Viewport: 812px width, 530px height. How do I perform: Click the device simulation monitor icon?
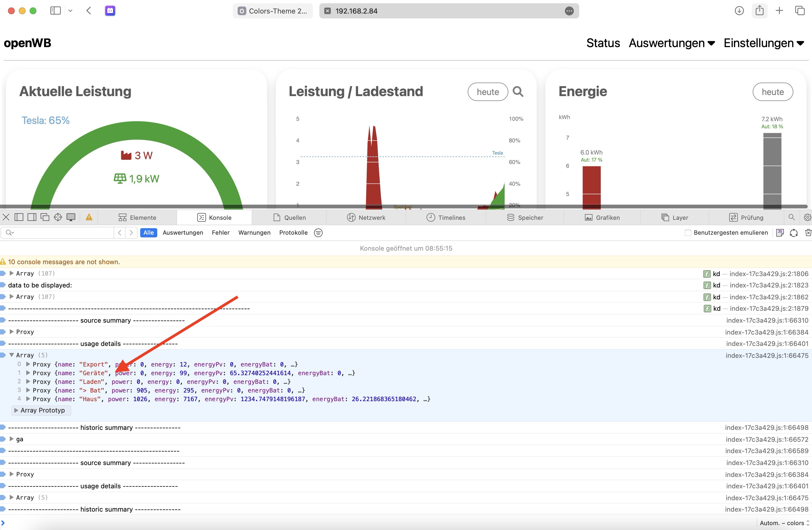tap(71, 217)
